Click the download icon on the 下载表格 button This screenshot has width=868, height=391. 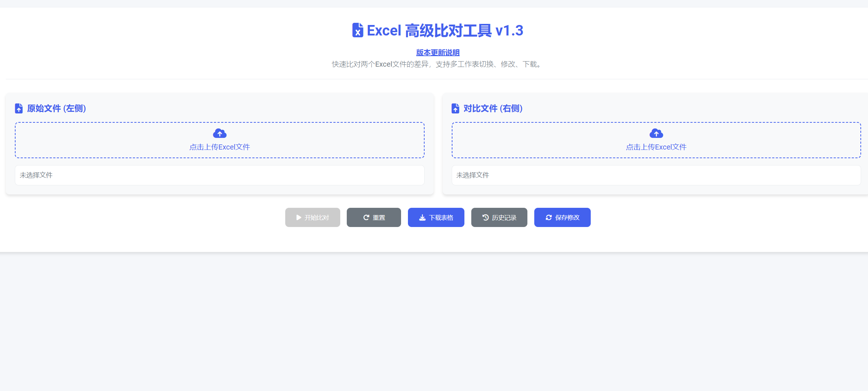pyautogui.click(x=422, y=217)
